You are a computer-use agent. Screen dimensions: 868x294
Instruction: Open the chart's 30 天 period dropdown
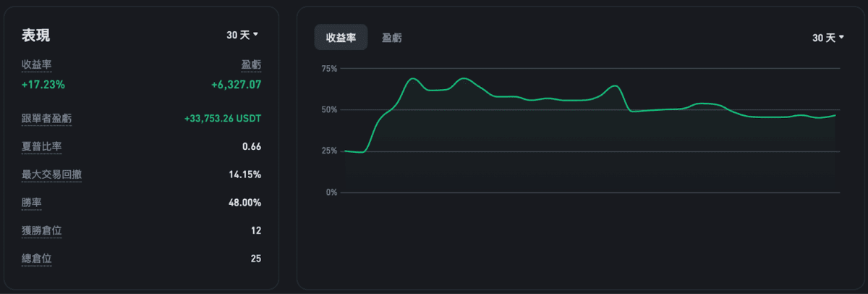point(828,38)
